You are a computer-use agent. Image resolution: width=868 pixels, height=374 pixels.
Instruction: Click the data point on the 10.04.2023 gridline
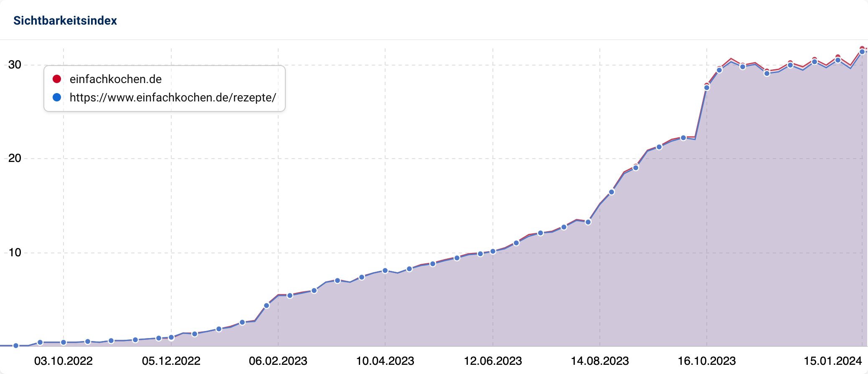point(385,271)
